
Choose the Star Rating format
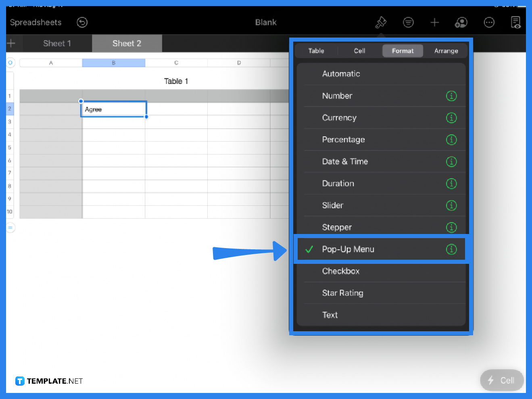342,293
